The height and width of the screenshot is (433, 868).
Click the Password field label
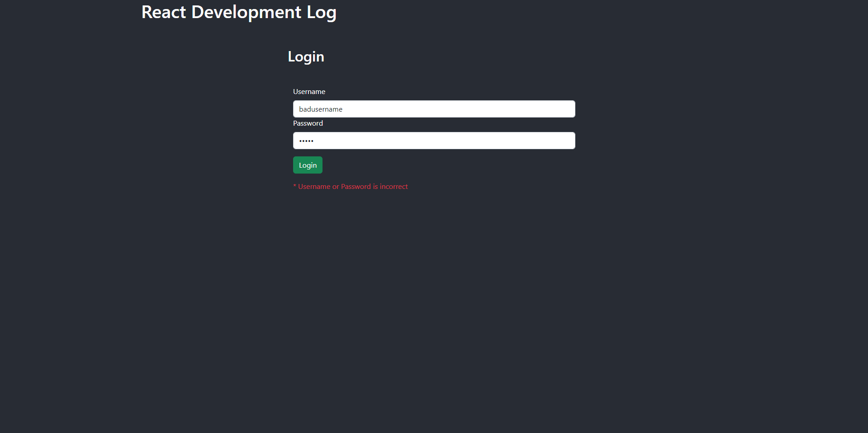click(x=308, y=123)
